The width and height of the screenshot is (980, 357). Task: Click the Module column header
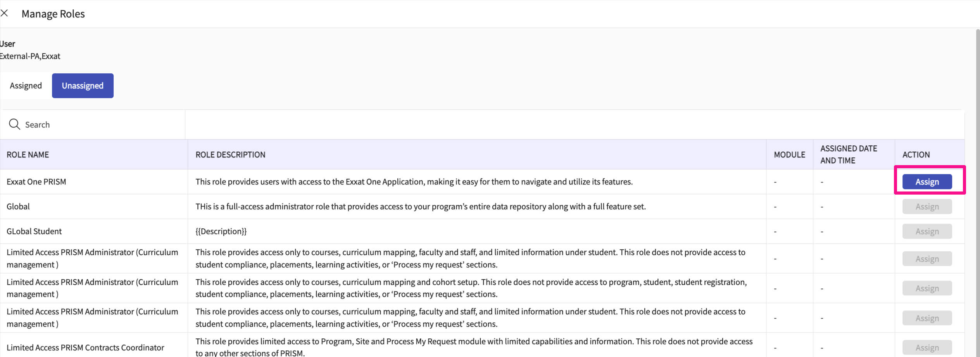(x=789, y=155)
